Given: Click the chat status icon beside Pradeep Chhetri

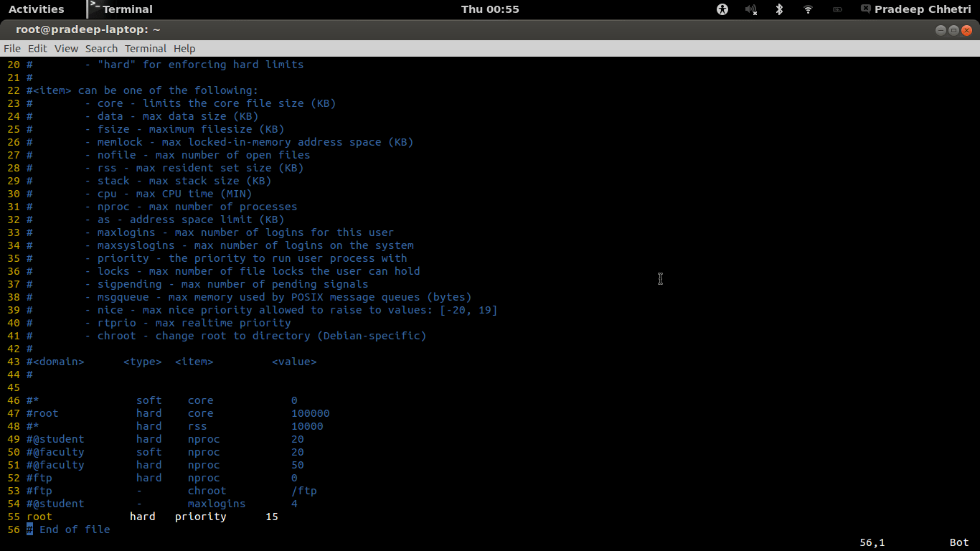Looking at the screenshot, I should pyautogui.click(x=866, y=9).
